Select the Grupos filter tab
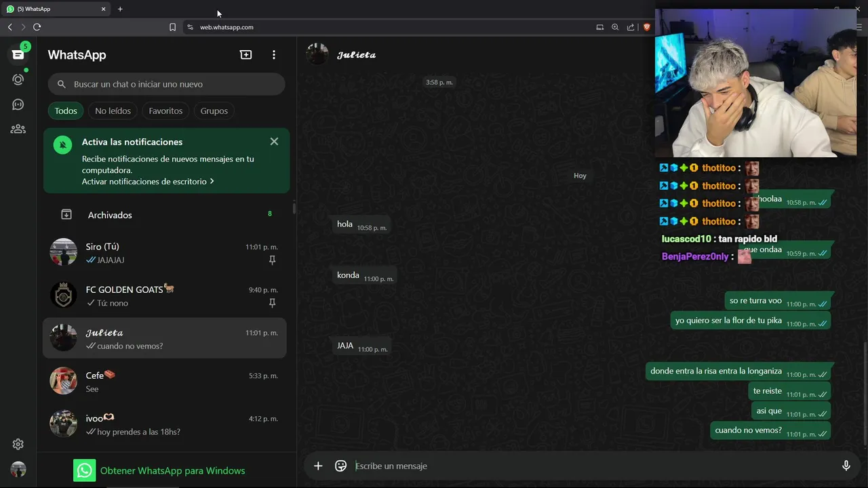 (214, 110)
